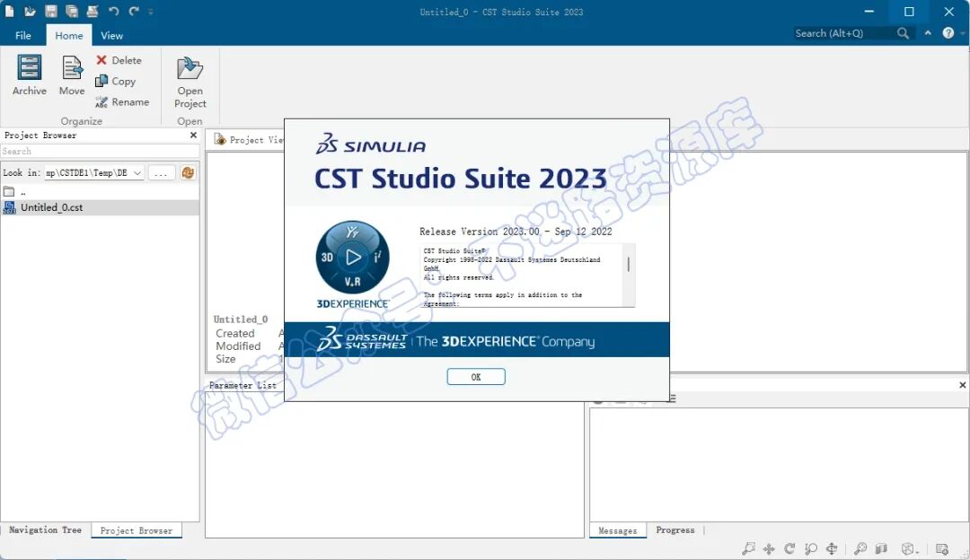The width and height of the screenshot is (970, 560).
Task: Click the browse ellipsis button
Action: (161, 172)
